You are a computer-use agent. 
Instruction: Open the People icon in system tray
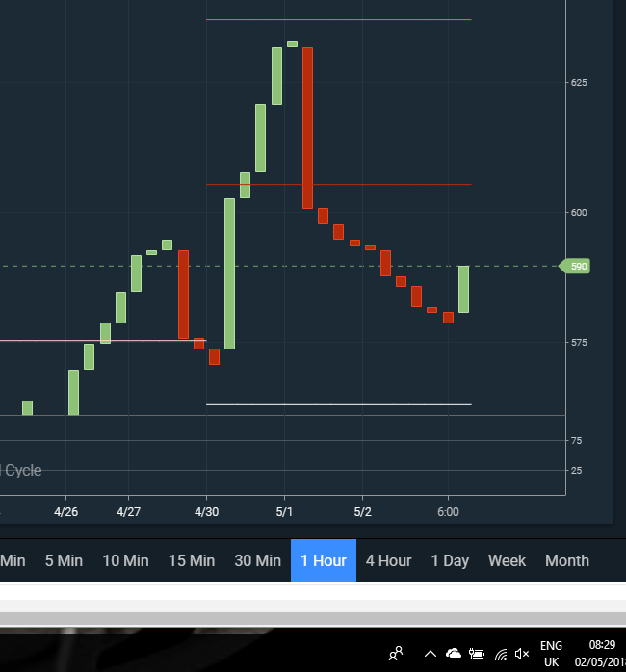[x=396, y=653]
